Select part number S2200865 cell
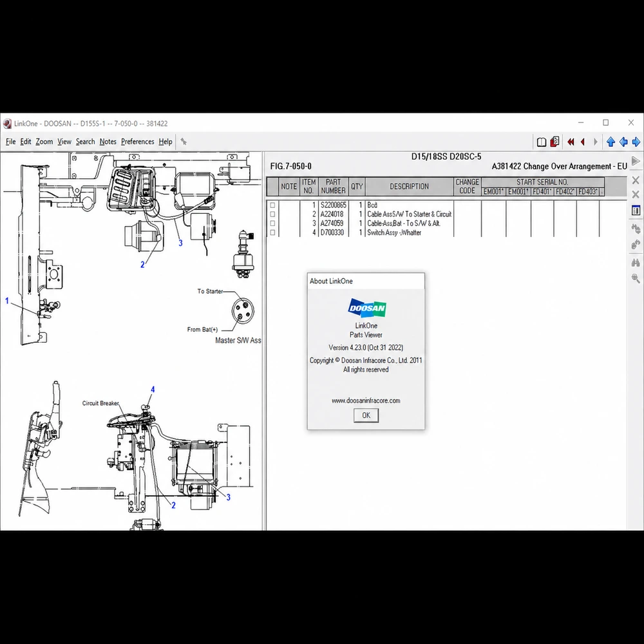Image resolution: width=644 pixels, height=644 pixels. (333, 205)
